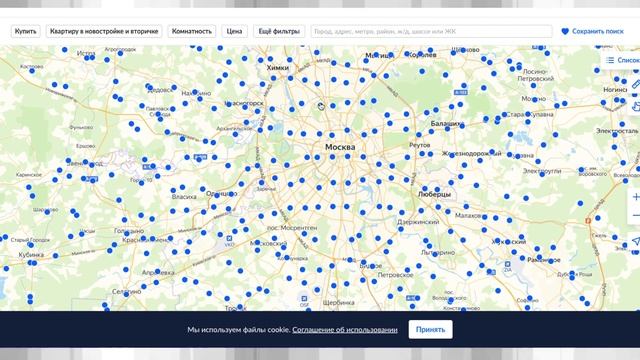Screen dimensions: 640x360
Task: Click the Балашиха label on the map
Action: [x=447, y=123]
